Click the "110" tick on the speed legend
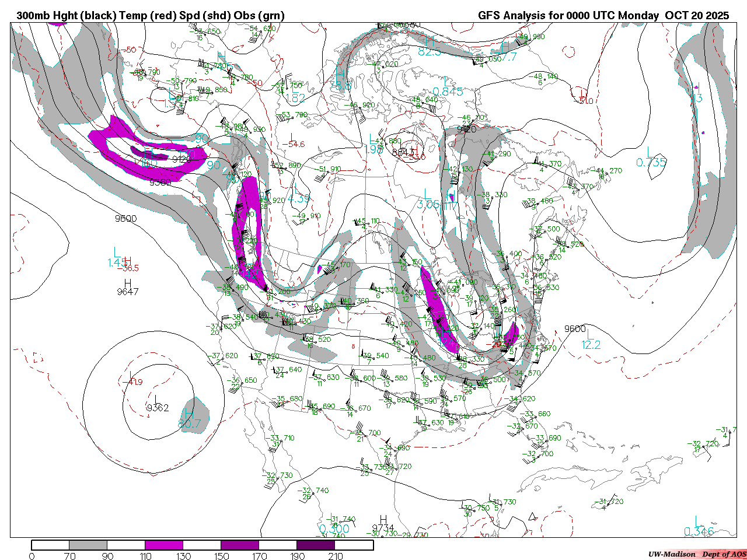This screenshot has width=747, height=560. [145, 556]
